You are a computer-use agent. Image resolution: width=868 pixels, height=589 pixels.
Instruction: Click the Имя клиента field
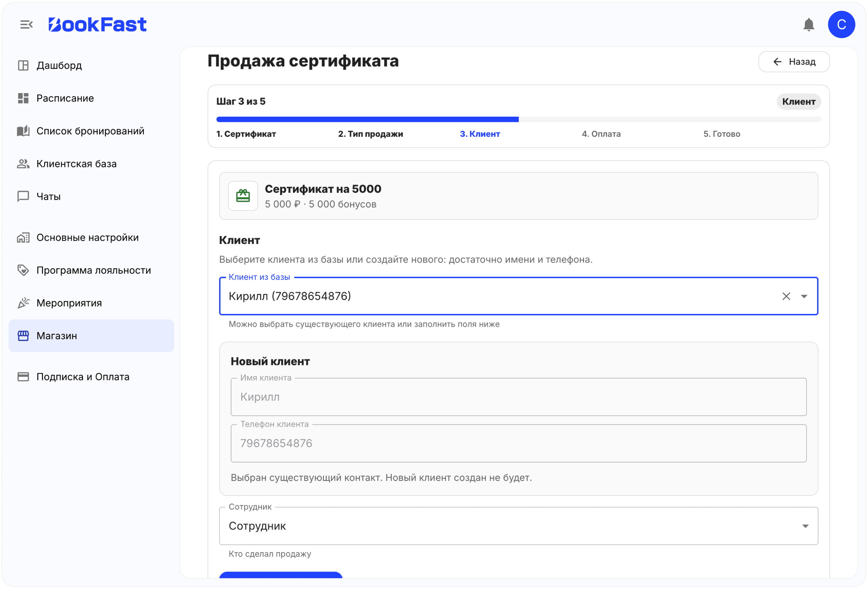click(x=518, y=397)
